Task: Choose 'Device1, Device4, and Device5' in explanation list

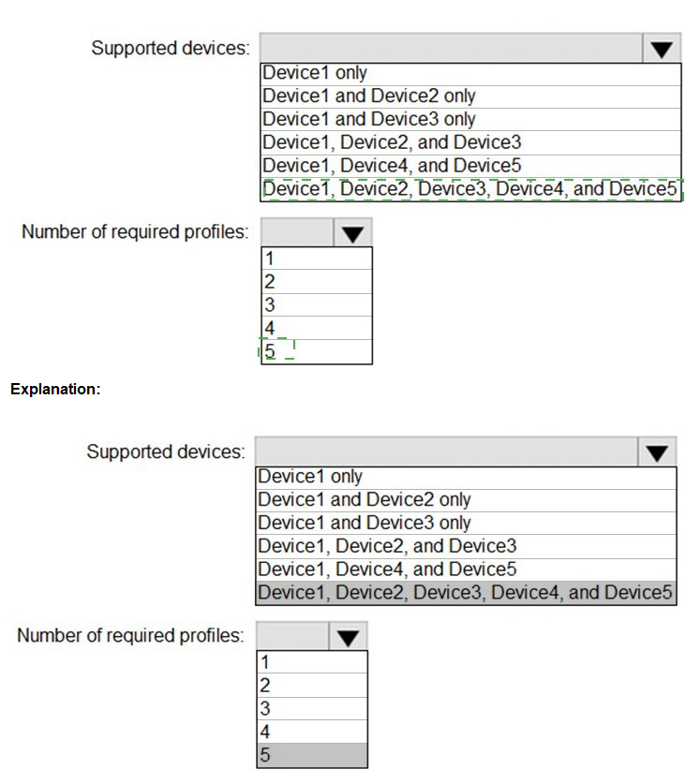Action: pyautogui.click(x=386, y=570)
